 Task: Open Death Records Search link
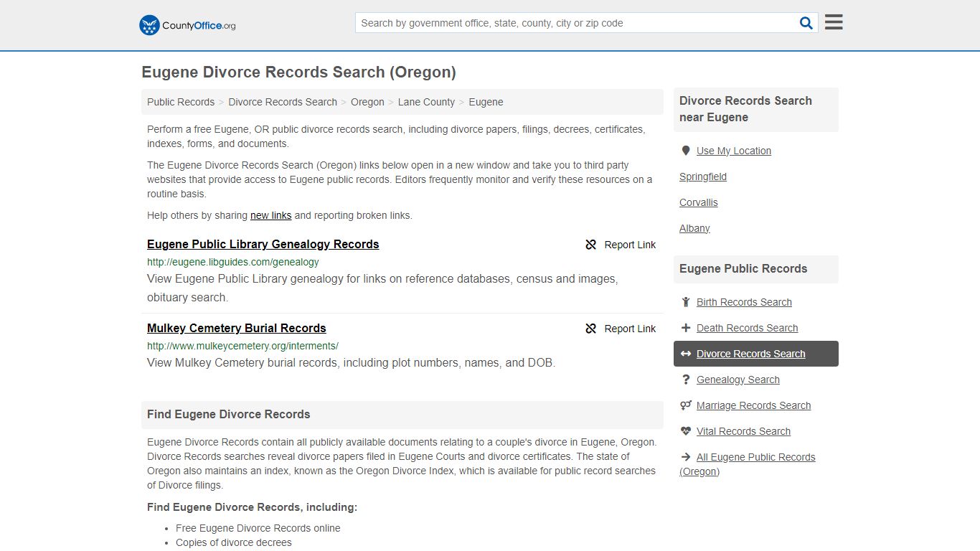(x=747, y=328)
